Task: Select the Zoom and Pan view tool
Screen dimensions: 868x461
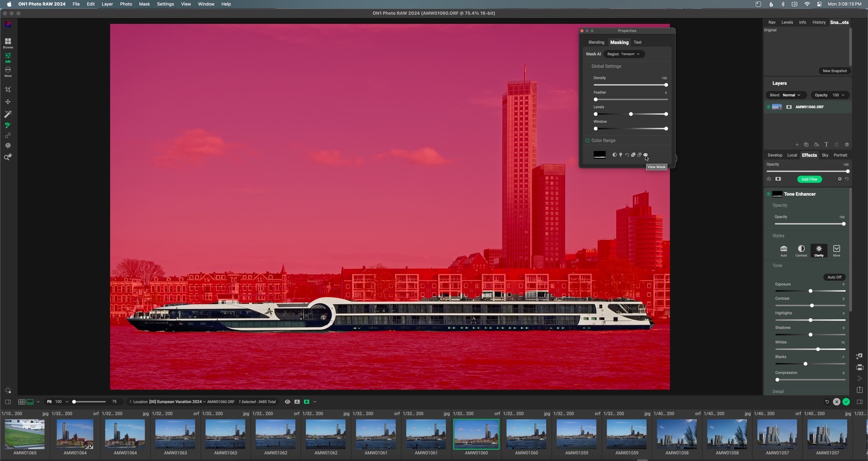Action: click(x=8, y=157)
